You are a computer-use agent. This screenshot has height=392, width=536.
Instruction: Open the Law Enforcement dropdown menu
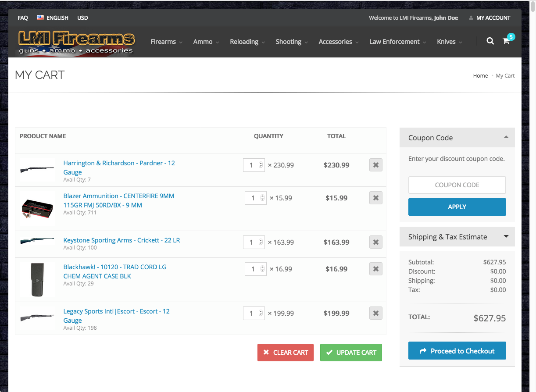[398, 42]
